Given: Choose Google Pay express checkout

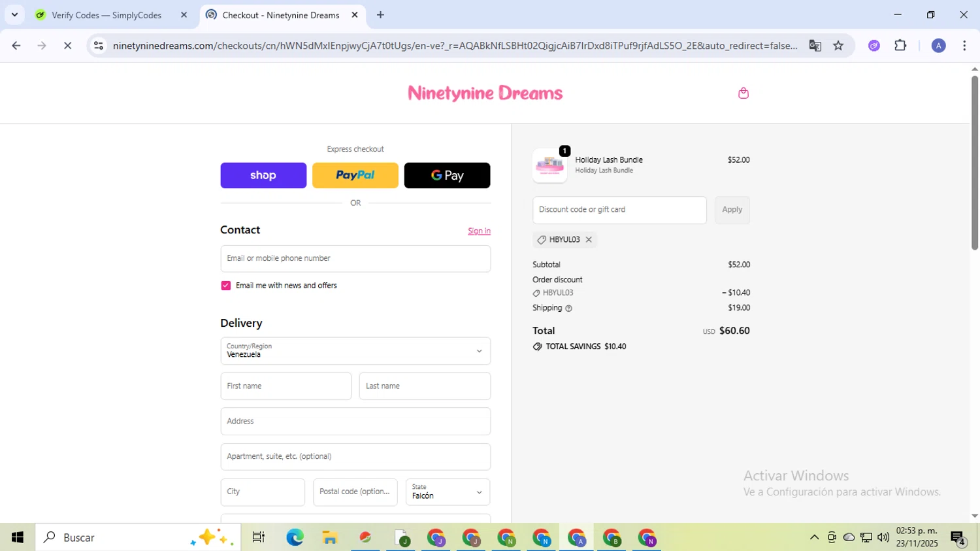Looking at the screenshot, I should pyautogui.click(x=447, y=175).
